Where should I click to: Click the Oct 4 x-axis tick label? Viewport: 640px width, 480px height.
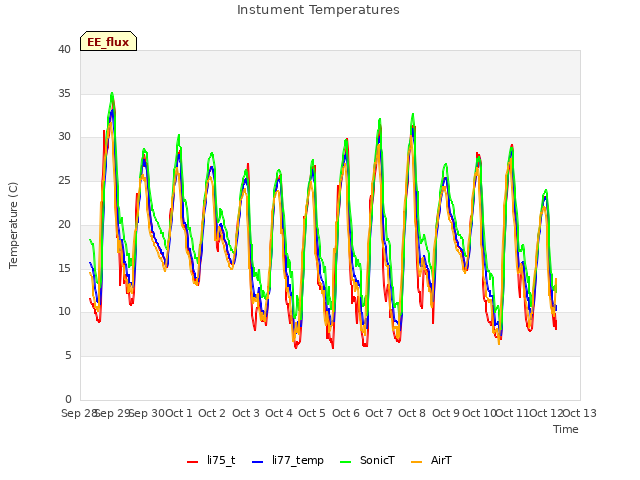coord(279,413)
